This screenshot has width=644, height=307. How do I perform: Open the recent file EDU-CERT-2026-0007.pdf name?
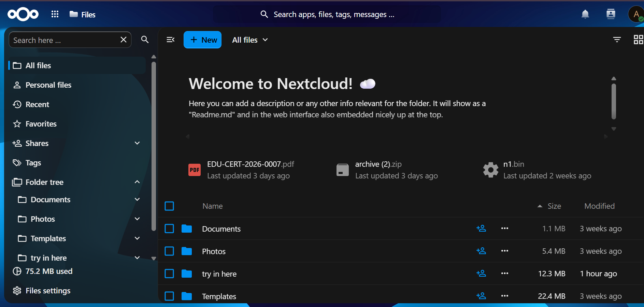pyautogui.click(x=251, y=164)
